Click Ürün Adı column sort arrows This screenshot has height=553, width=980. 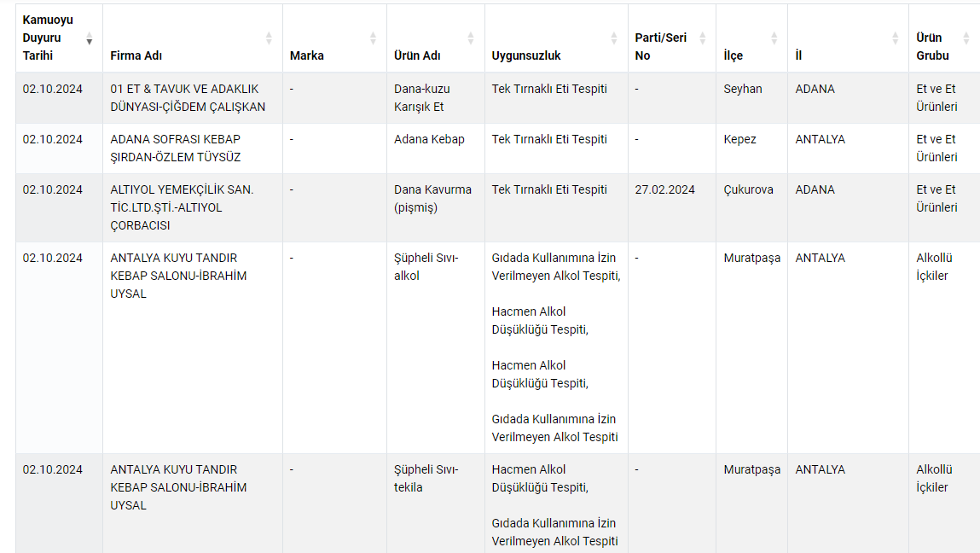(x=471, y=38)
